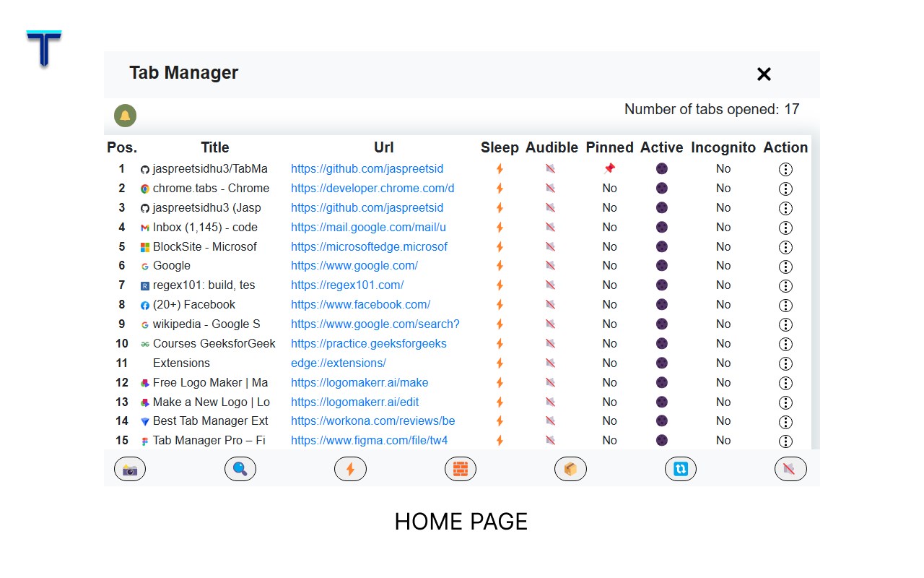
Task: Close the Tab Manager panel
Action: point(764,74)
